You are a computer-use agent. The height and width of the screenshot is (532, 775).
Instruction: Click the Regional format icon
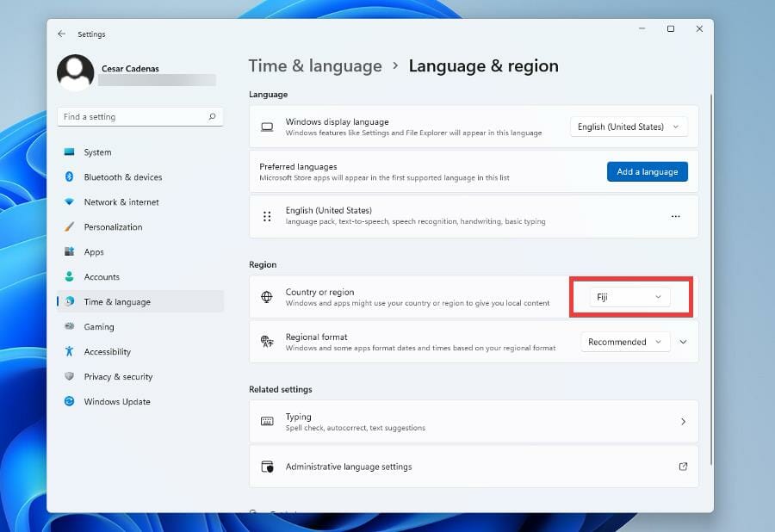point(267,342)
